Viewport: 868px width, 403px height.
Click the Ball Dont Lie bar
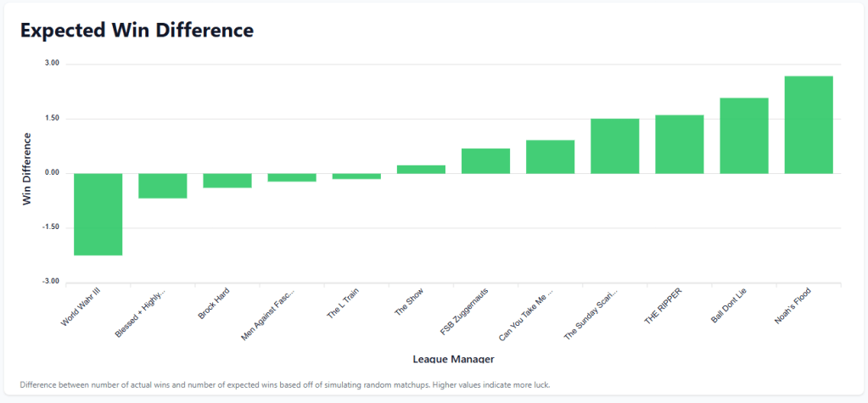744,136
